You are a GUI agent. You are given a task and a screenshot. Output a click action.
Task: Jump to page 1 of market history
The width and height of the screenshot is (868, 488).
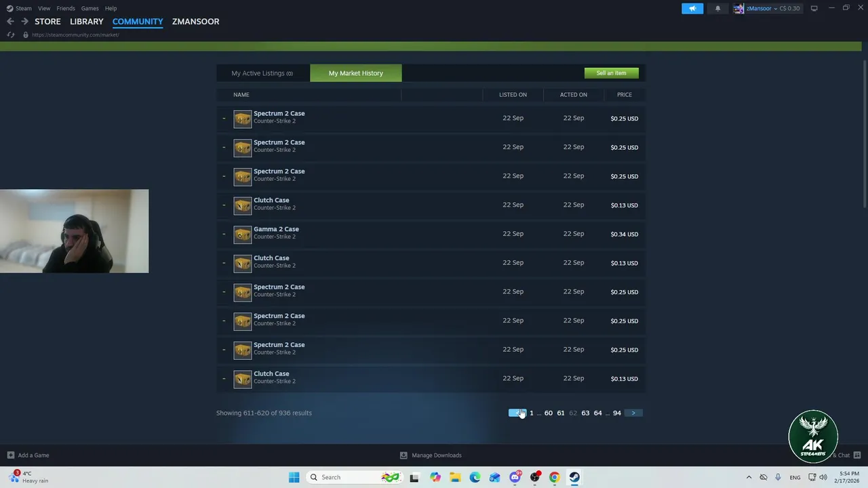pyautogui.click(x=532, y=413)
